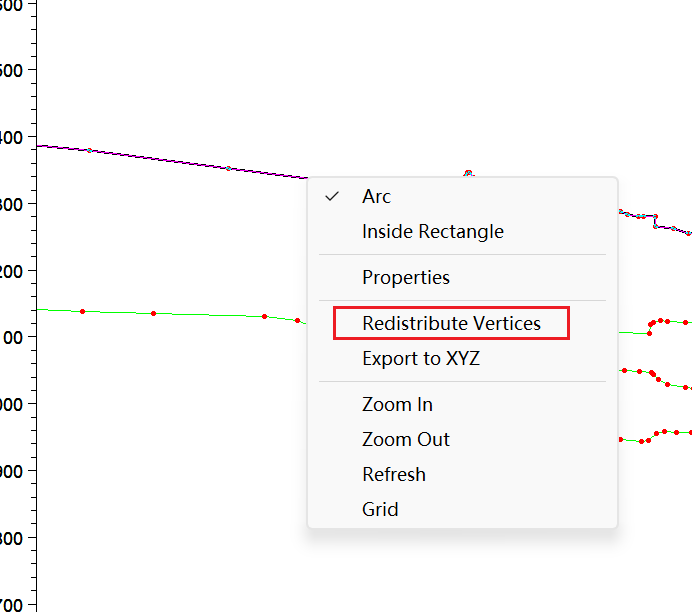Select leftmost red vertex on left green arc
The height and width of the screenshot is (612, 692).
[x=83, y=312]
